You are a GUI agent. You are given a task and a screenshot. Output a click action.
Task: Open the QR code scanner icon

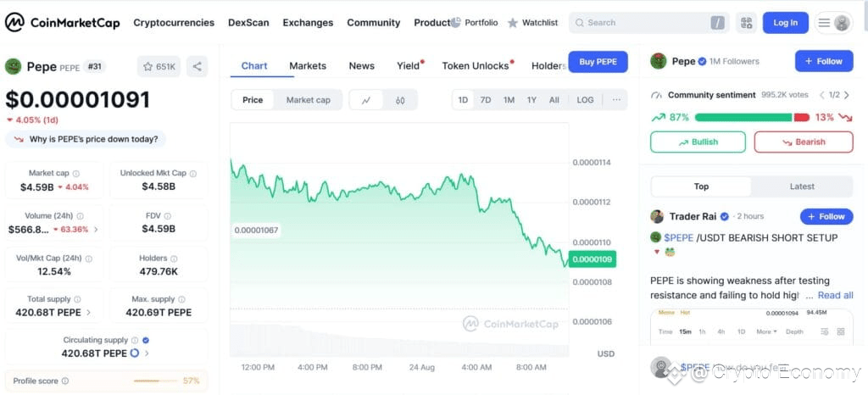747,23
